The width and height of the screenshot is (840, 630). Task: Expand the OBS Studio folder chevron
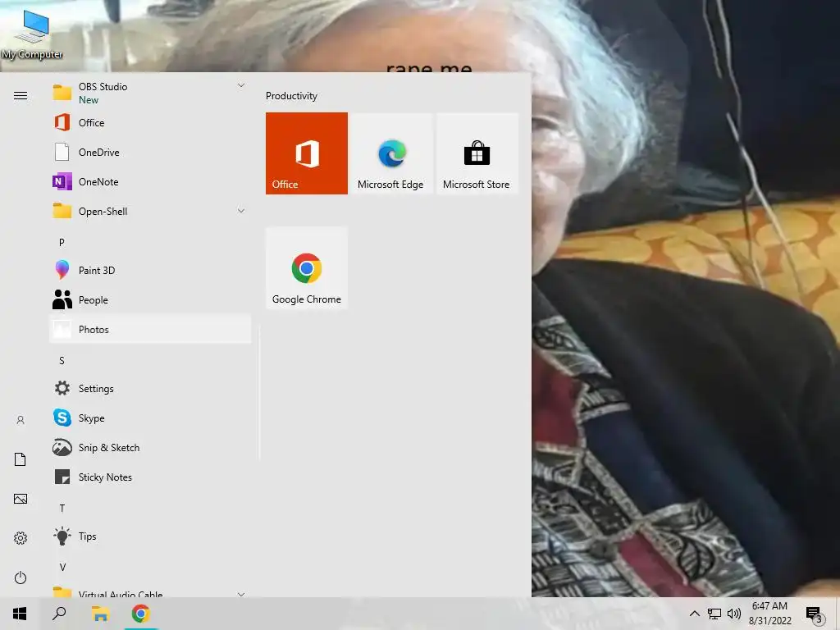coord(241,85)
